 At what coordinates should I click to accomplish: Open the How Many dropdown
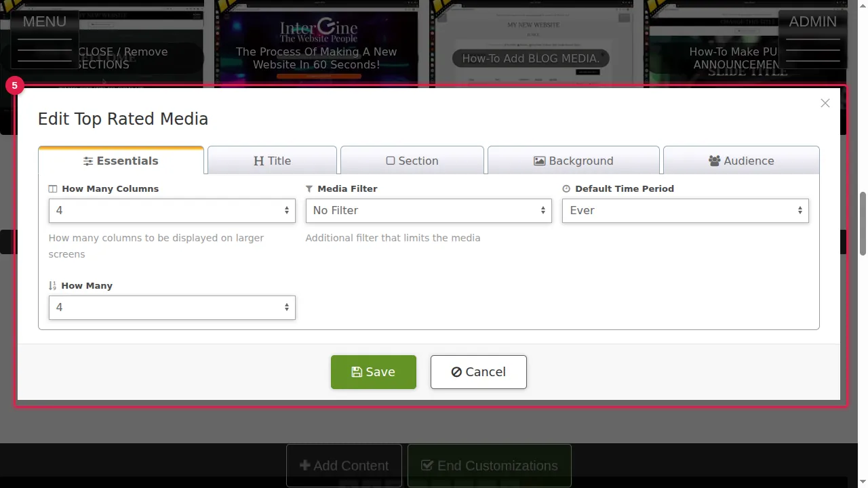point(172,308)
